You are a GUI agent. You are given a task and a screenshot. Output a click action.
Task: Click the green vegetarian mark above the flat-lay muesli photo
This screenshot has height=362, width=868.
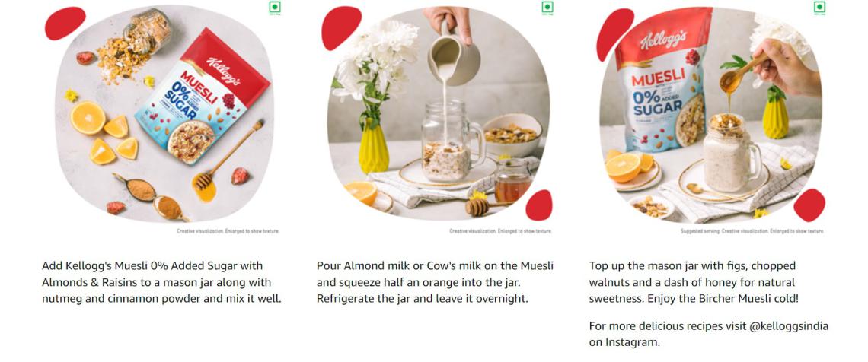click(275, 8)
